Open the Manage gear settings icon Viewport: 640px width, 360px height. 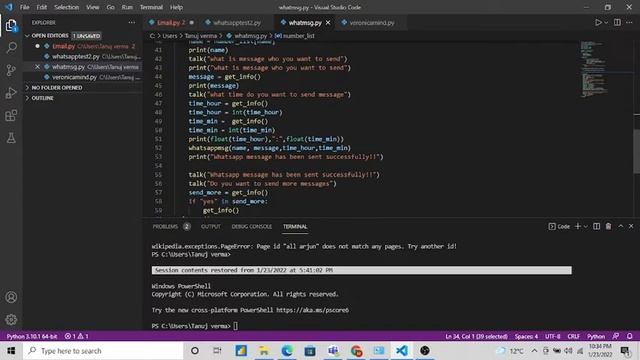pyautogui.click(x=11, y=319)
